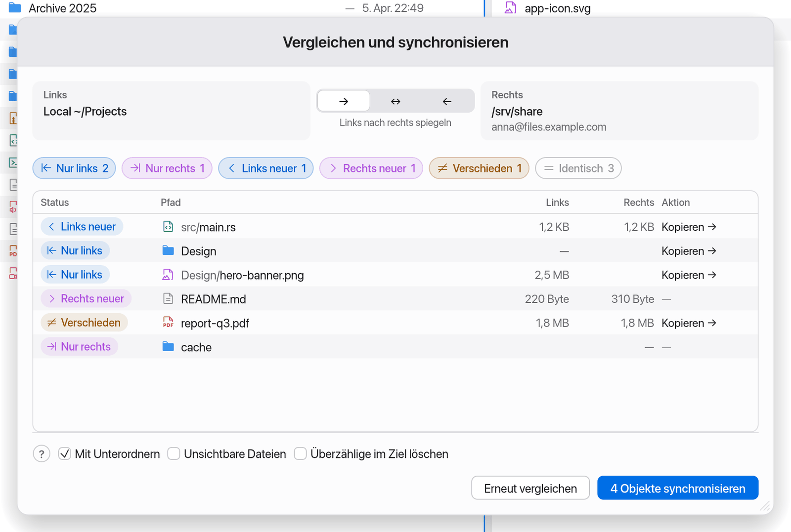Click the SVG icon of app-icon.svg behind
791x532 pixels.
[510, 8]
